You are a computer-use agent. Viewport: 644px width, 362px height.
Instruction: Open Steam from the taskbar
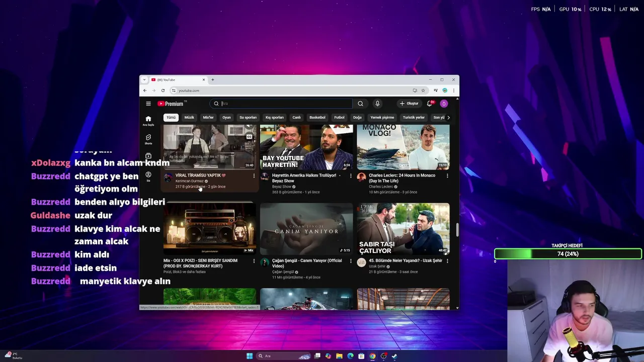tap(394, 356)
